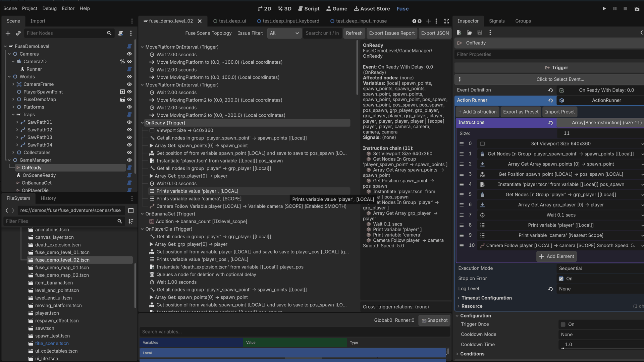This screenshot has width=644, height=362.
Task: Add a new node with the plus icon
Action: (8, 33)
